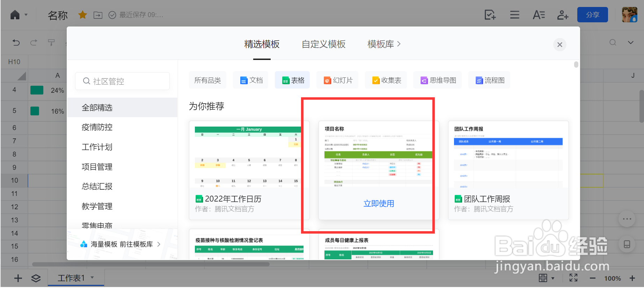Collapse the toolbar with the chevron down
Viewport: 644px width, 288px height.
(x=631, y=43)
